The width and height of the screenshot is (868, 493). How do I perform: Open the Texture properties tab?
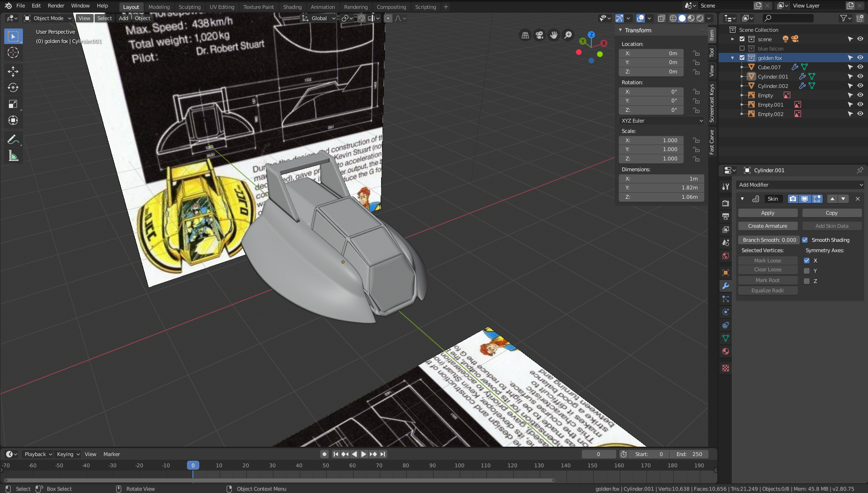click(x=726, y=368)
